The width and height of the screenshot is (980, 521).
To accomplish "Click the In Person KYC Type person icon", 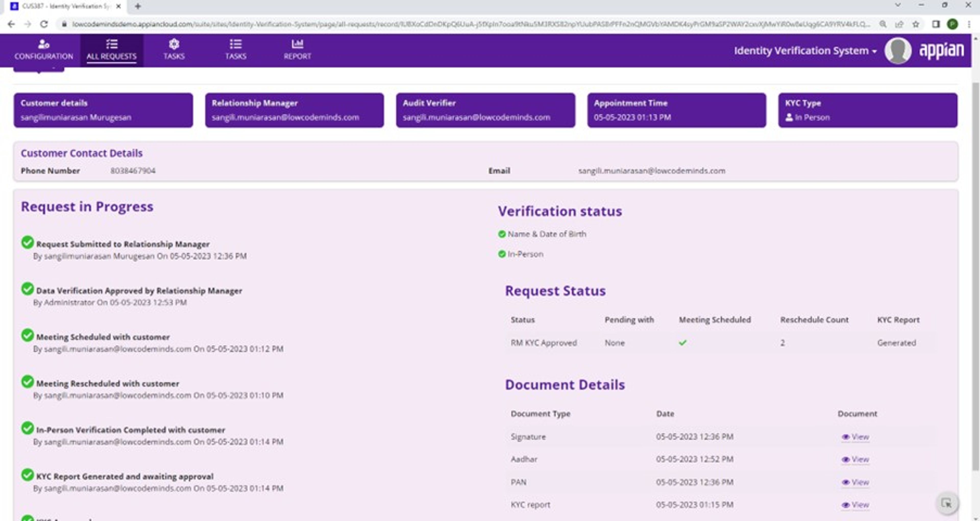I will [x=789, y=117].
